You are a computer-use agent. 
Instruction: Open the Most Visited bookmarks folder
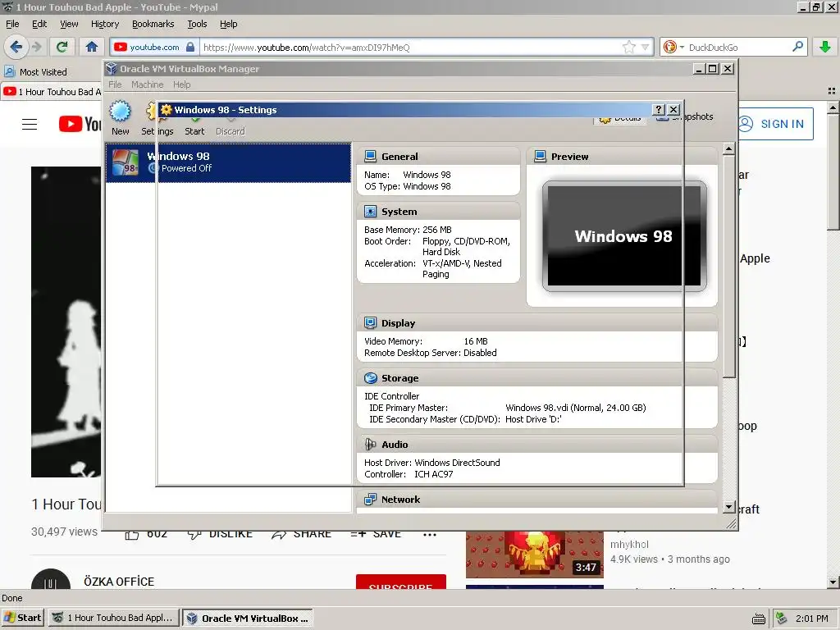pos(36,72)
